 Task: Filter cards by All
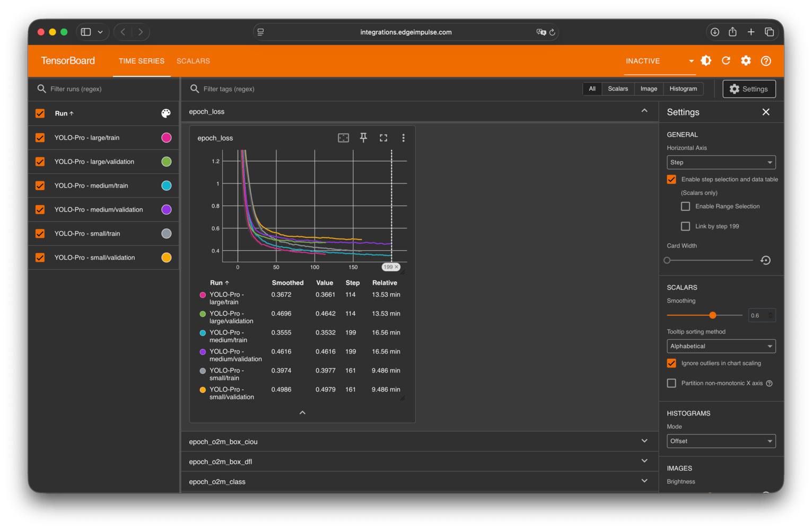coord(592,89)
